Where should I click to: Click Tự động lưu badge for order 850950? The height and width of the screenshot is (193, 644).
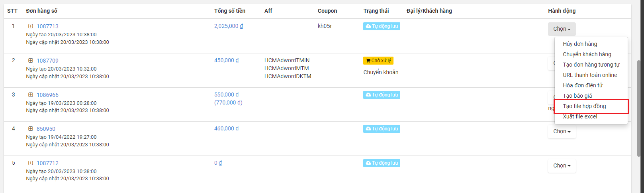(382, 129)
